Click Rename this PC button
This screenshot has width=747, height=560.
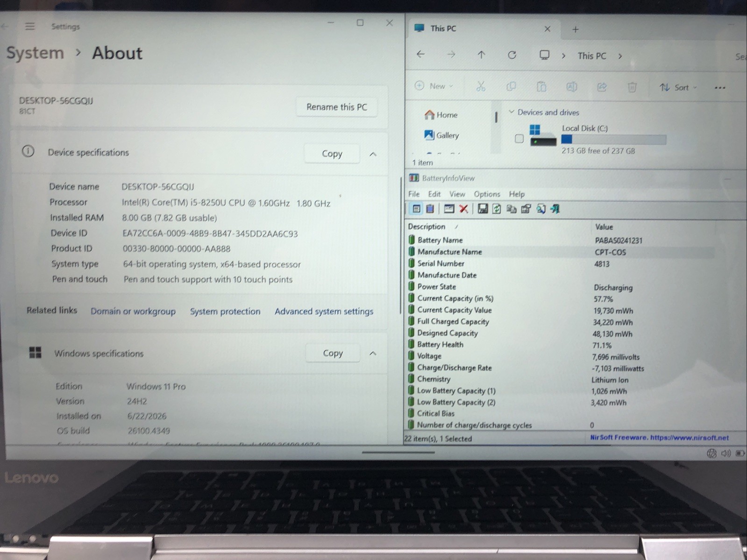(337, 107)
